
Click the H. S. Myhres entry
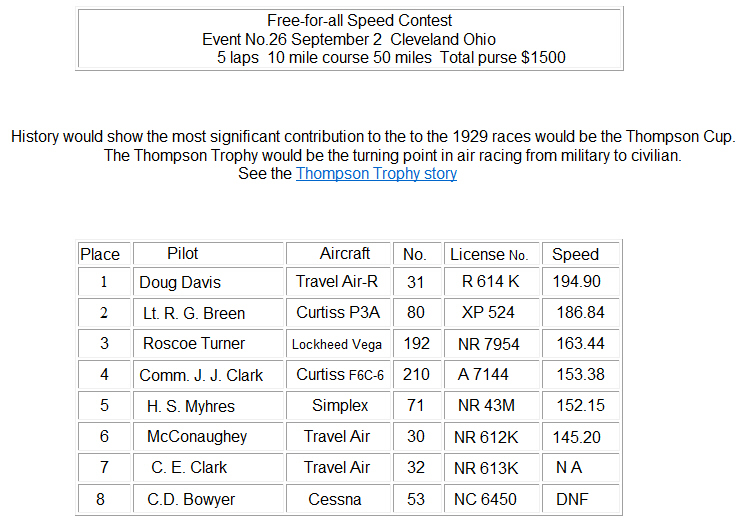pyautogui.click(x=189, y=406)
